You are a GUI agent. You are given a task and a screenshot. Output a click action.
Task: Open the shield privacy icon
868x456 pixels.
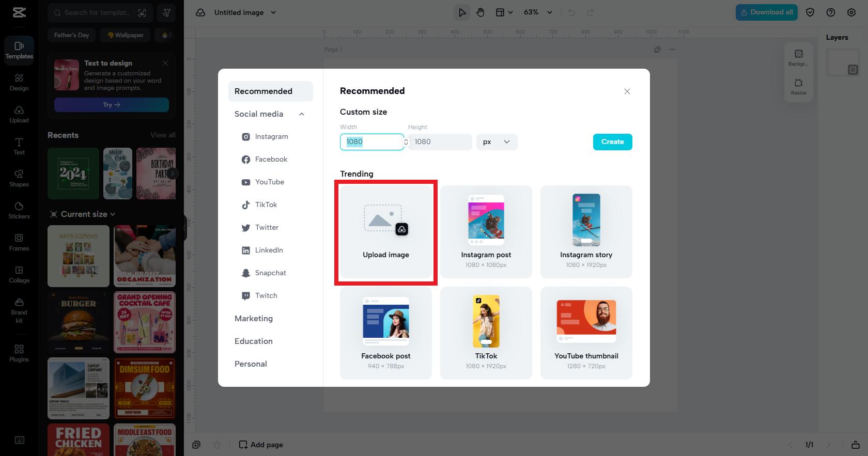pos(810,12)
